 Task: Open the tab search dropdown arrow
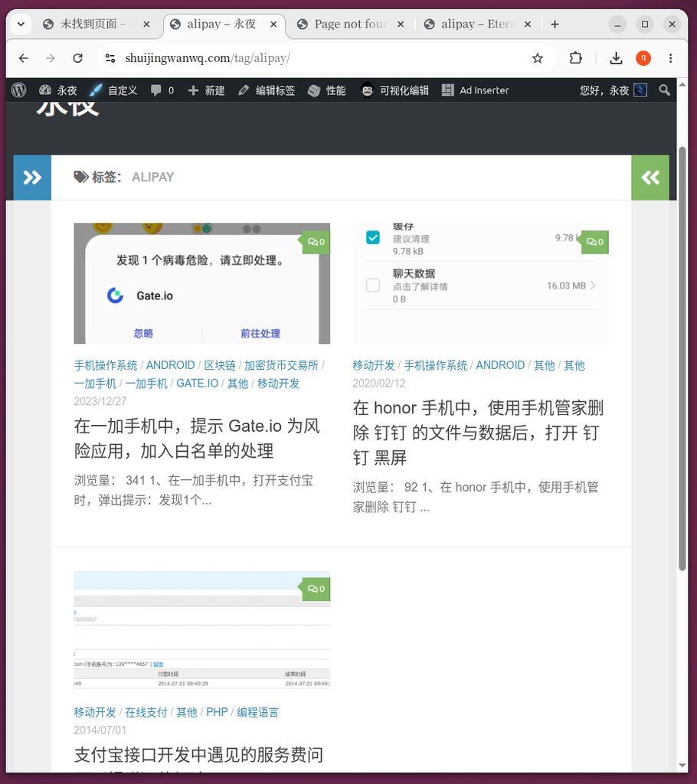tap(21, 24)
